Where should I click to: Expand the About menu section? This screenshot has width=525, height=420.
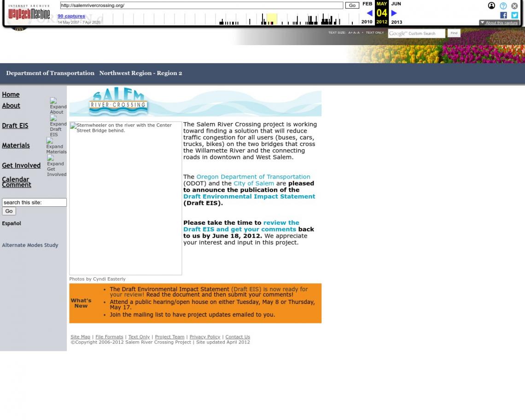tap(58, 106)
